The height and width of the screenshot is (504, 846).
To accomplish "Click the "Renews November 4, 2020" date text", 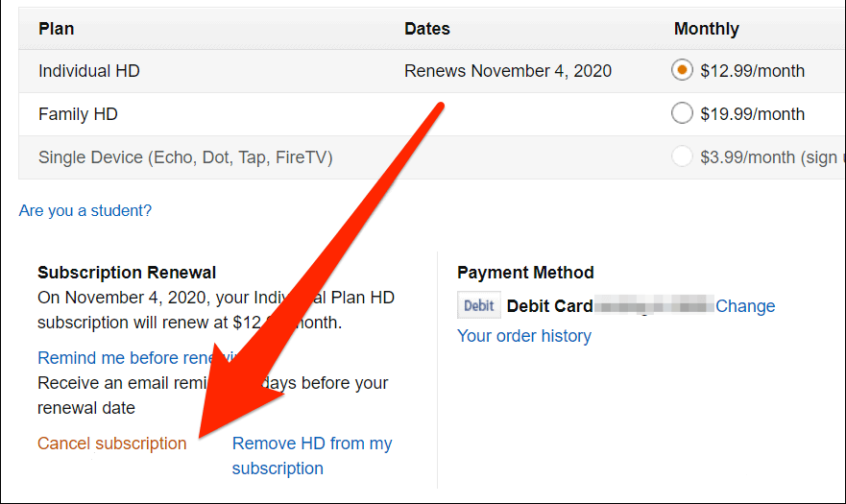I will pyautogui.click(x=508, y=71).
